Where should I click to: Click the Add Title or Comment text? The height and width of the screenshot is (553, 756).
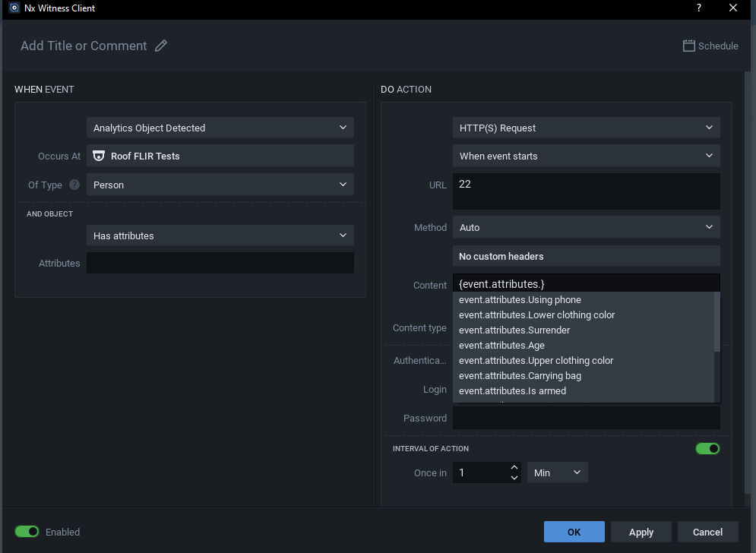84,46
